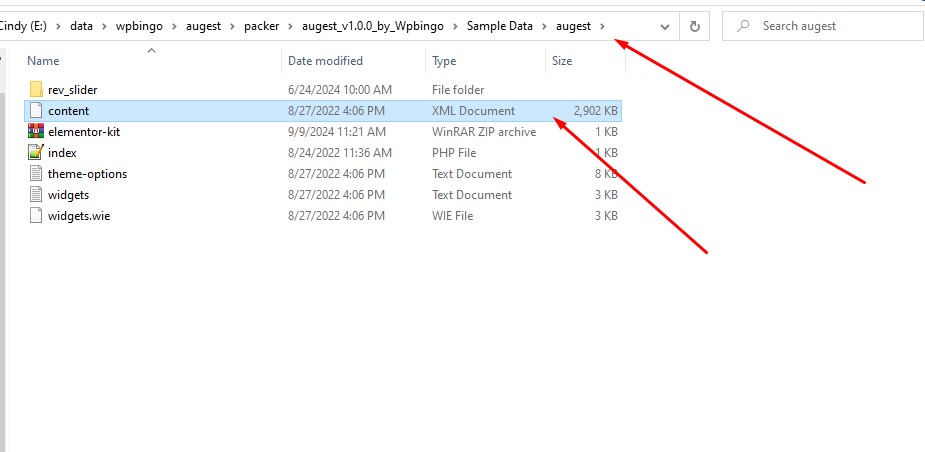Viewport: 925px width, 452px height.
Task: Expand the chevron after augest in path
Action: tap(602, 25)
